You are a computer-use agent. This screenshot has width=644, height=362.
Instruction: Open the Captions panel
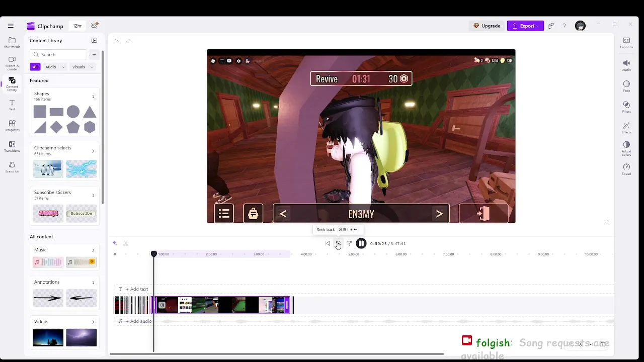tap(626, 43)
